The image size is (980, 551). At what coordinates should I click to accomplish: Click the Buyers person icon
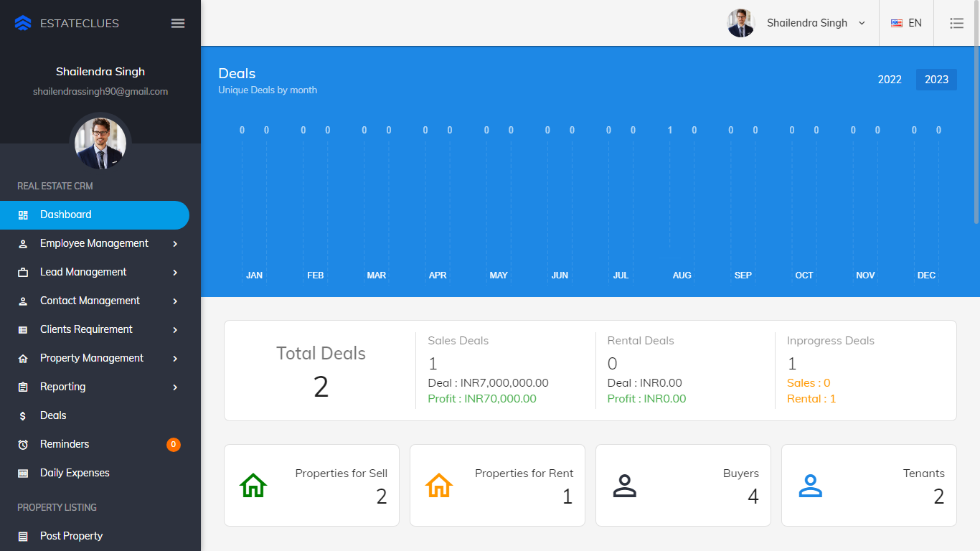click(x=625, y=486)
